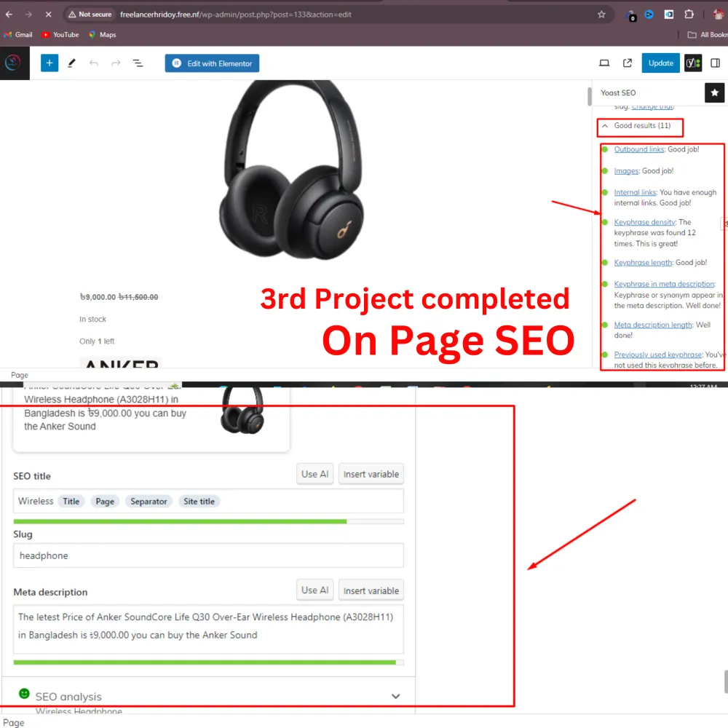728x728 pixels.
Task: Open the Images analysis link
Action: pos(626,171)
